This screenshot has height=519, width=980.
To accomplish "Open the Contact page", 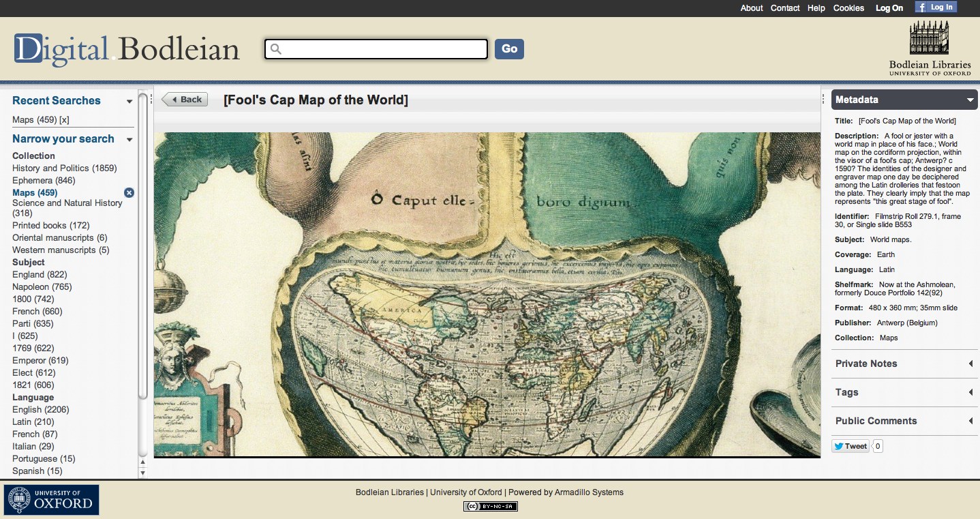I will point(785,8).
